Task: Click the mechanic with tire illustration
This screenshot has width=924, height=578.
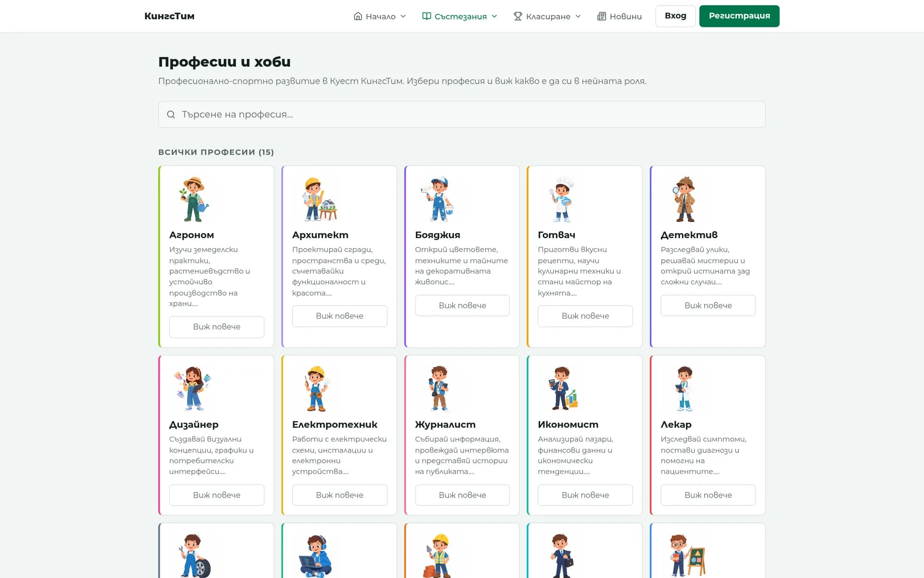Action: point(195,556)
